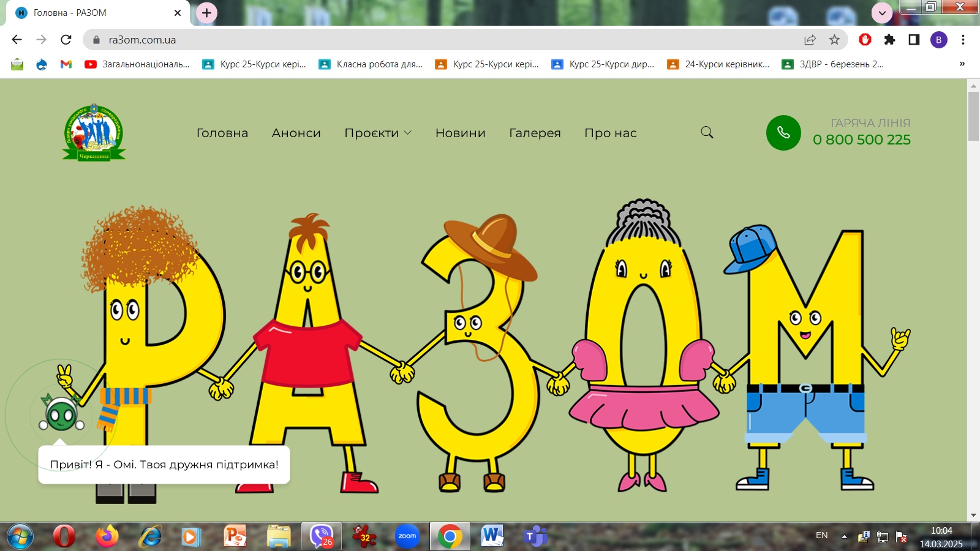Open the Класна робота для... bookmark
The height and width of the screenshot is (551, 980).
click(x=371, y=64)
